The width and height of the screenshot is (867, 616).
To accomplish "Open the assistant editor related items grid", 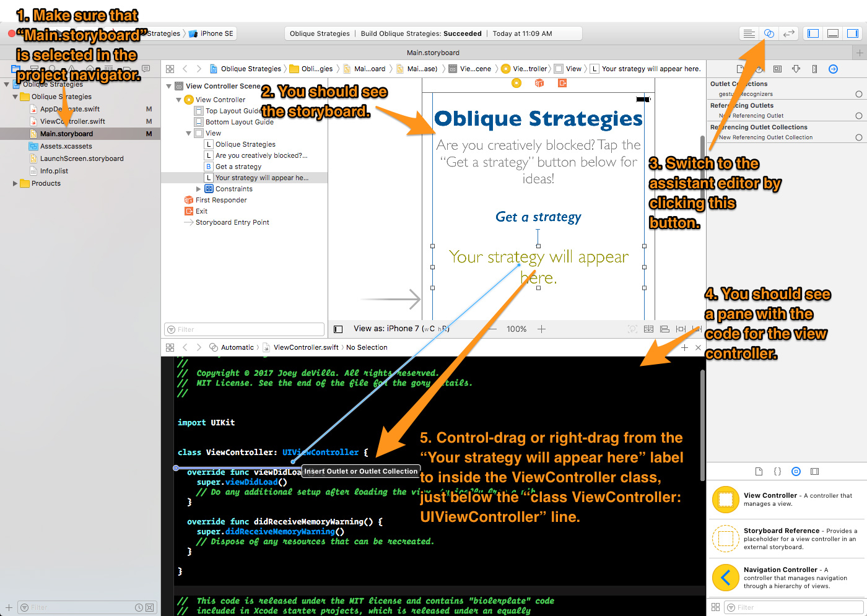I will pos(170,347).
